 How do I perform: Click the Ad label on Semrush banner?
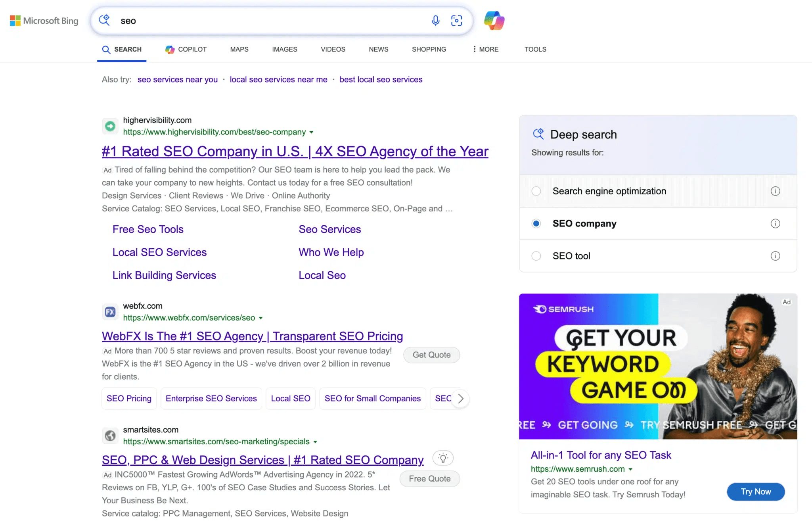[x=787, y=302]
